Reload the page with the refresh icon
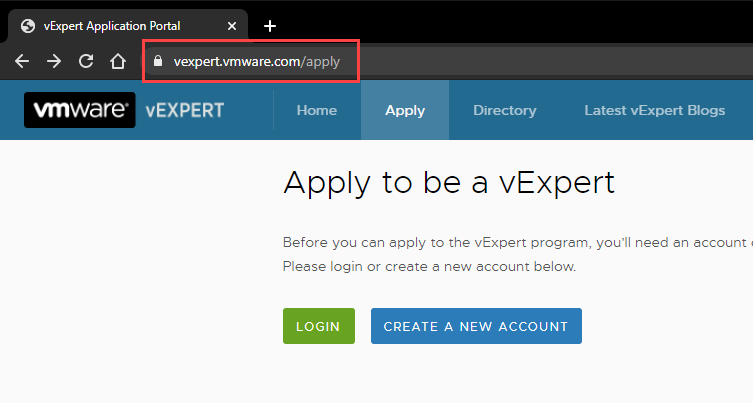The height and width of the screenshot is (403, 753). coord(86,61)
